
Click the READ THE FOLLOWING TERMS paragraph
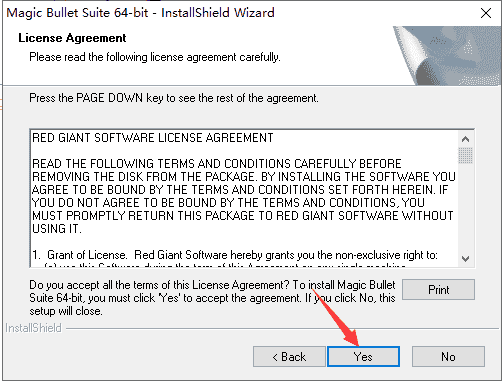click(x=244, y=196)
